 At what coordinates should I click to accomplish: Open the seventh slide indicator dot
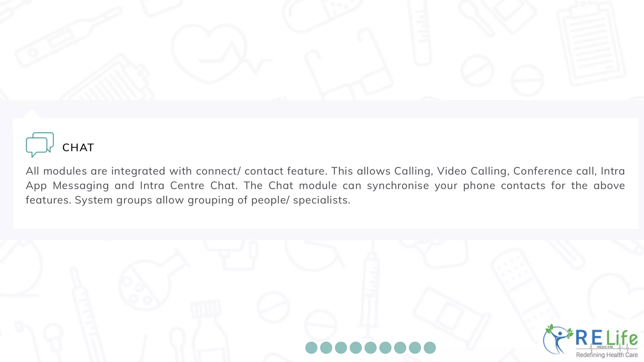400,348
